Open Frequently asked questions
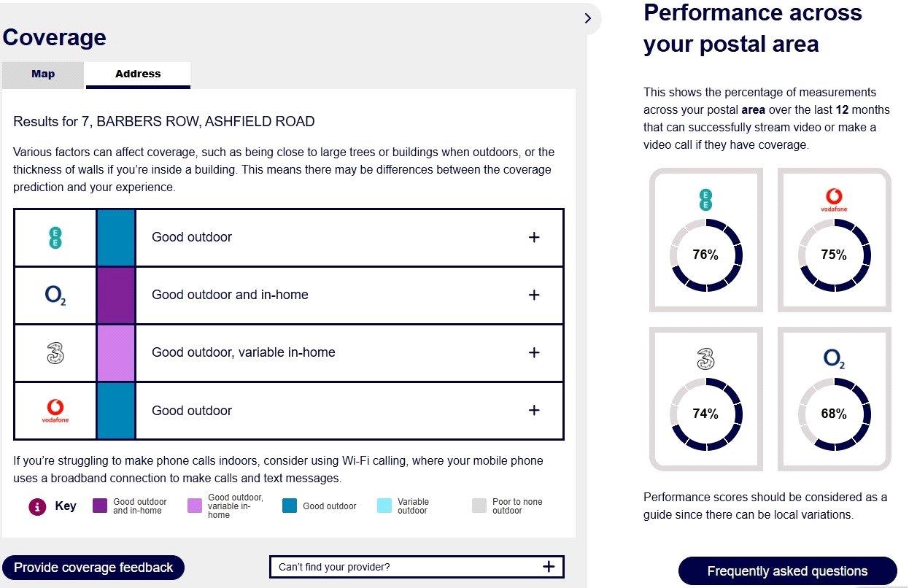 click(x=787, y=571)
